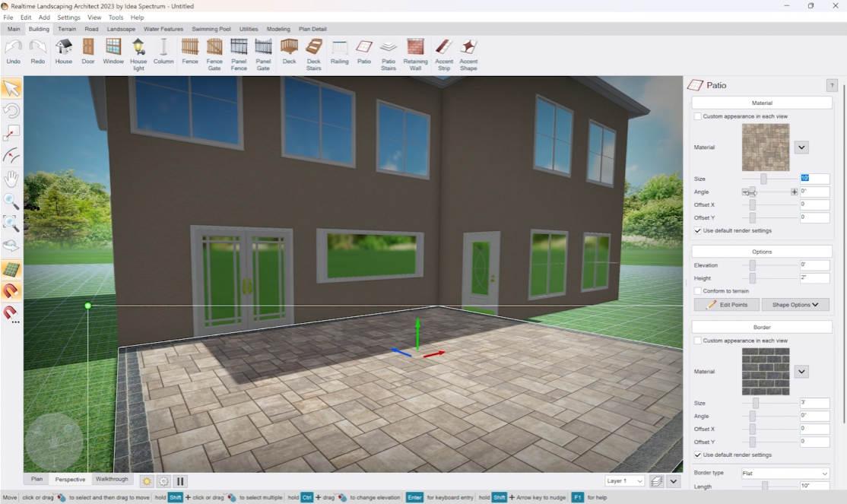The height and width of the screenshot is (504, 847).
Task: Choose the pan hand tool
Action: click(x=11, y=179)
